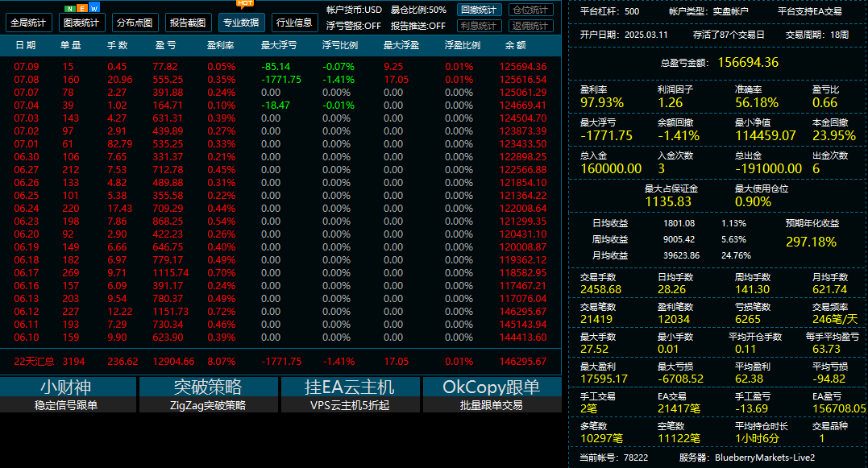
Task: Open the 全局统计 tab
Action: click(29, 23)
